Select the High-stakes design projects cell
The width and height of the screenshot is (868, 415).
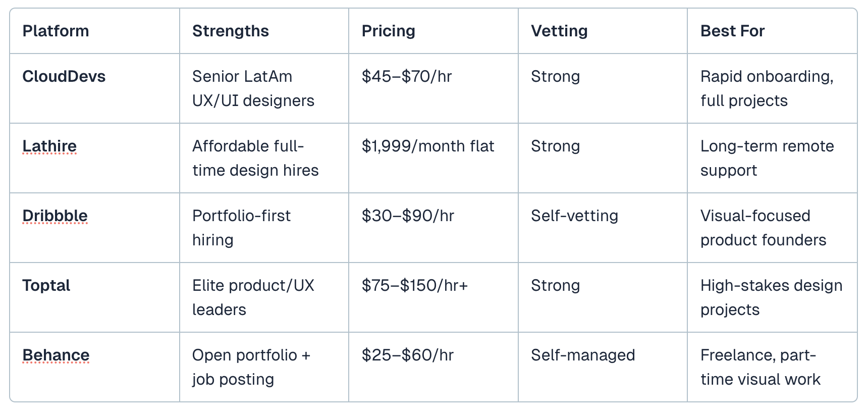tap(771, 297)
